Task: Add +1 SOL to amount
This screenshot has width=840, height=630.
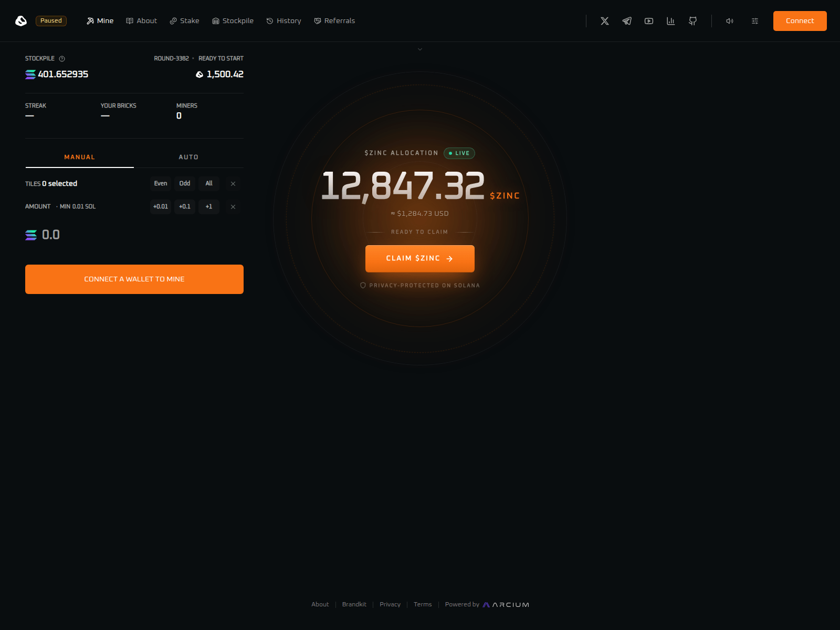Action: 209,207
